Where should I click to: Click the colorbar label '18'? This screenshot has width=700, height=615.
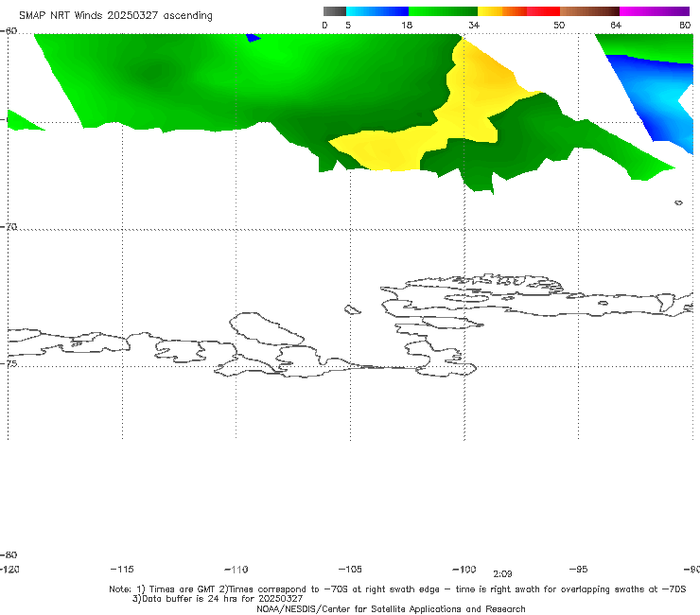407,25
